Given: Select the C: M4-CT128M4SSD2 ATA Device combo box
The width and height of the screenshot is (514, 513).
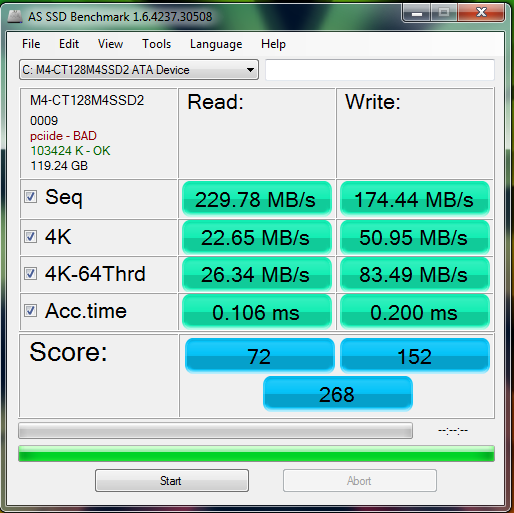Looking at the screenshot, I should click(x=139, y=70).
